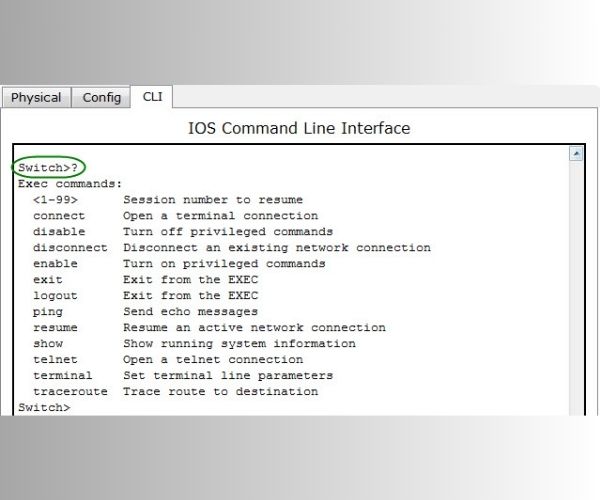Click the 'resume' command entry
Viewport: 600px width, 500px height.
click(x=55, y=328)
